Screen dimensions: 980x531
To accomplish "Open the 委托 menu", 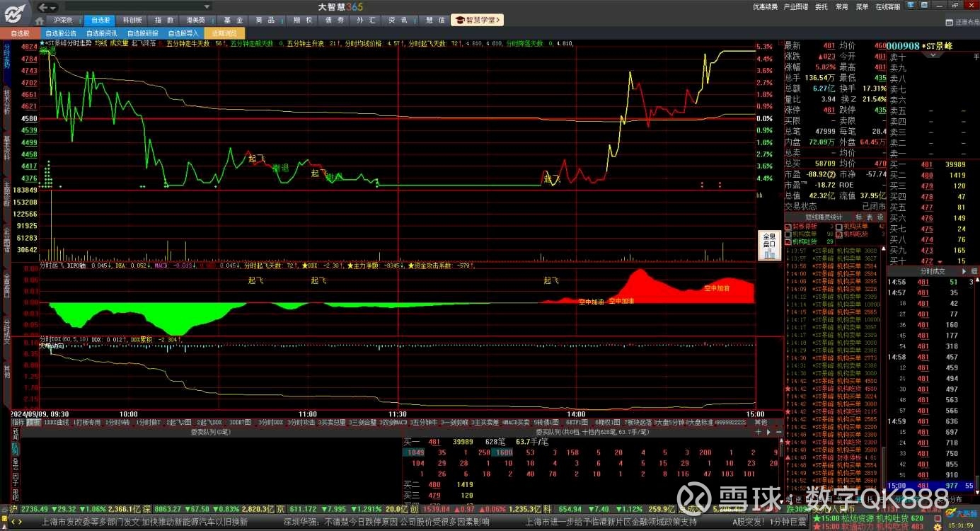I will tap(821, 6).
